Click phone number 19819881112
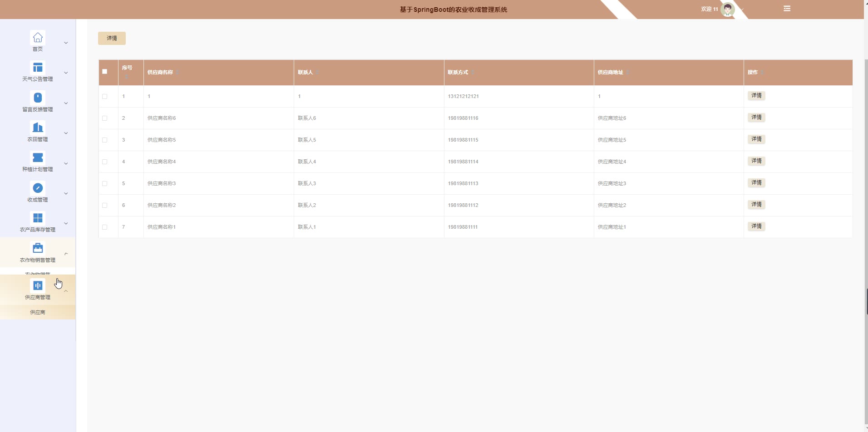The height and width of the screenshot is (432, 868). click(463, 205)
